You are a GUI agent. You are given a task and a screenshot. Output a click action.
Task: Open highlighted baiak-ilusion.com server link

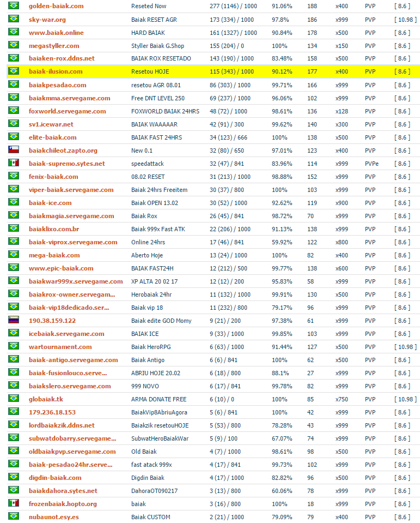pyautogui.click(x=55, y=71)
